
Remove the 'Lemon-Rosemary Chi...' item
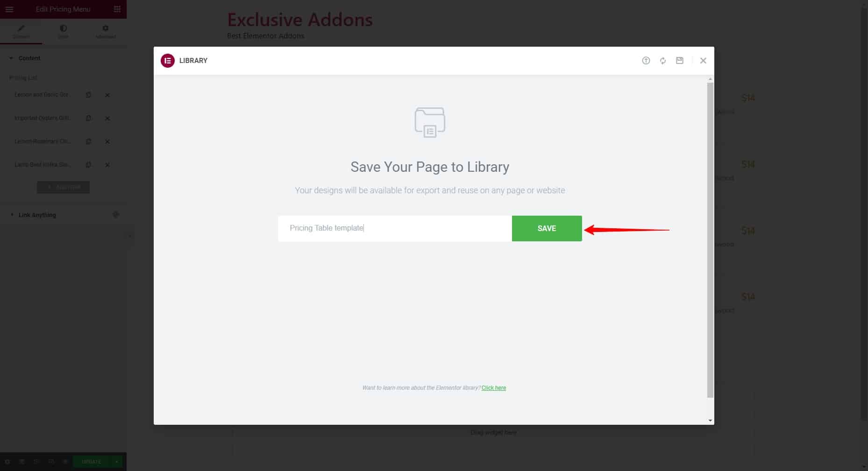point(107,141)
